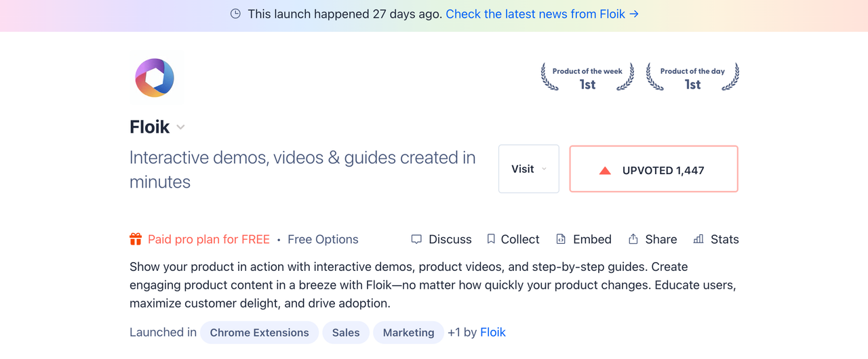Viewport: 868px width, 359px height.
Task: View the launch Stats
Action: 716,239
